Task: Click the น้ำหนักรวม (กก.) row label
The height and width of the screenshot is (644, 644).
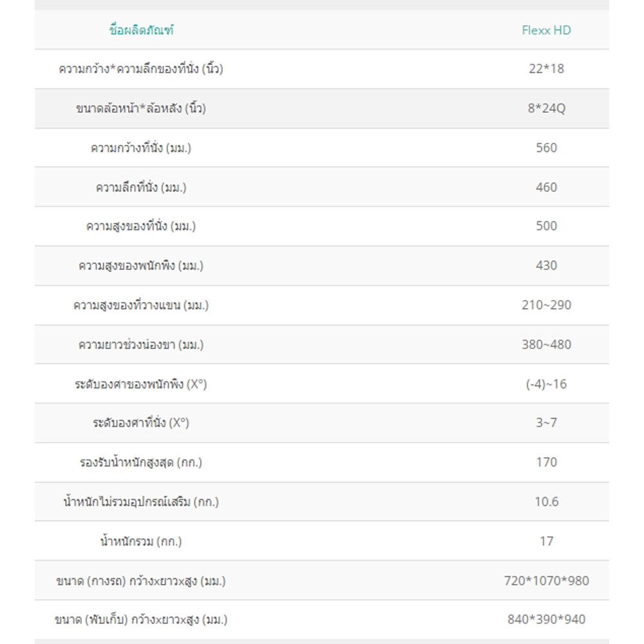Action: [141, 540]
